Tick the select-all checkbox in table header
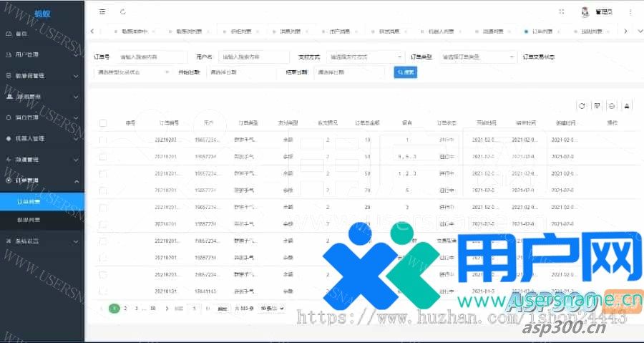This screenshot has width=644, height=343. click(103, 123)
